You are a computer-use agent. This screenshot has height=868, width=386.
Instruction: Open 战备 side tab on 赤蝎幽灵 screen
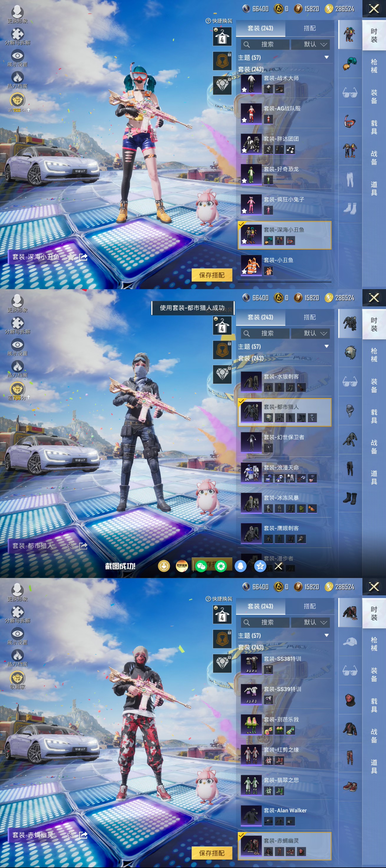click(374, 736)
